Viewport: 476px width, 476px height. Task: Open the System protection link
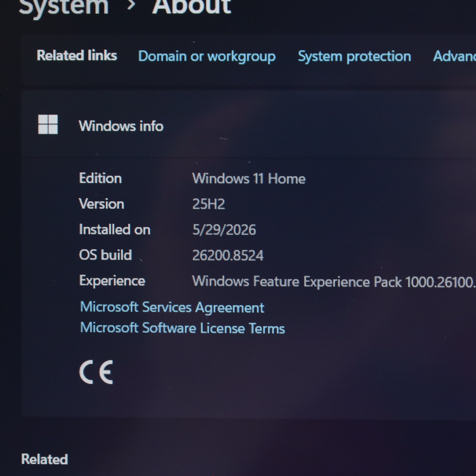coord(354,57)
